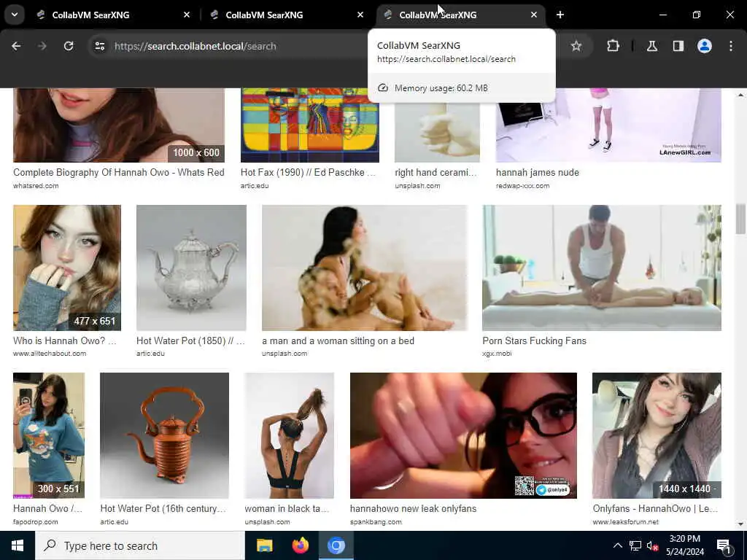This screenshot has width=747, height=560.
Task: Open the tab search dropdown chevron
Action: click(x=15, y=15)
